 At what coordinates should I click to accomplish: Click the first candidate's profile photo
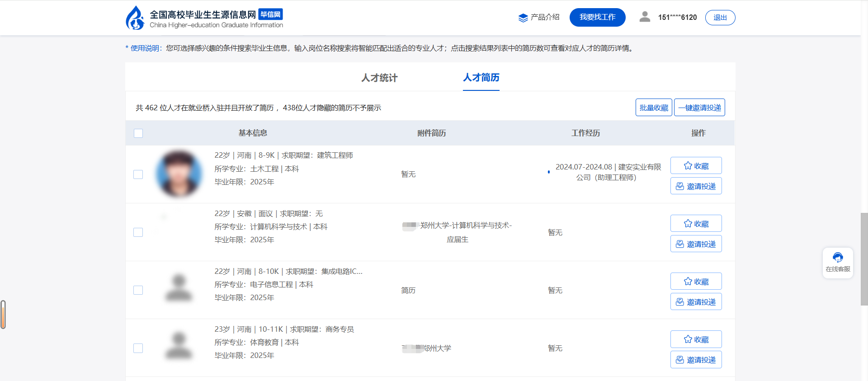coord(179,174)
